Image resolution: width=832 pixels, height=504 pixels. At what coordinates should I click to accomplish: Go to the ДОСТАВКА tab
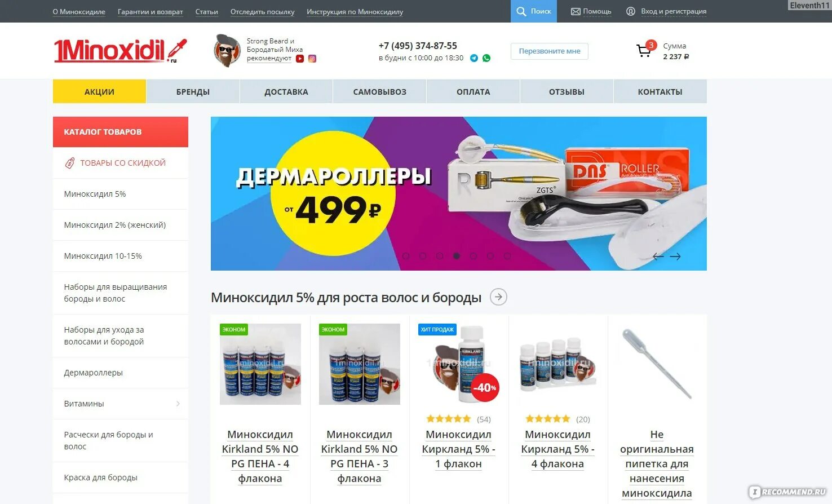pyautogui.click(x=286, y=91)
